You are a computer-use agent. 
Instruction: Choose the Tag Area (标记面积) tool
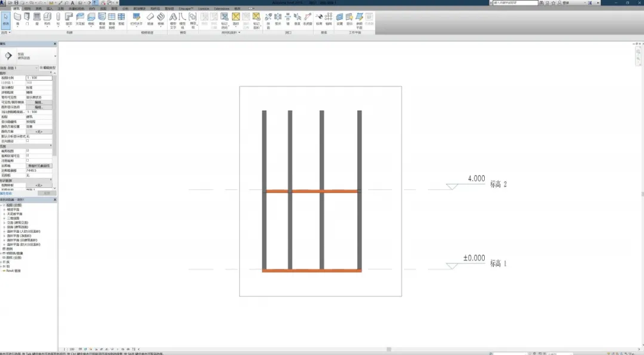[256, 20]
